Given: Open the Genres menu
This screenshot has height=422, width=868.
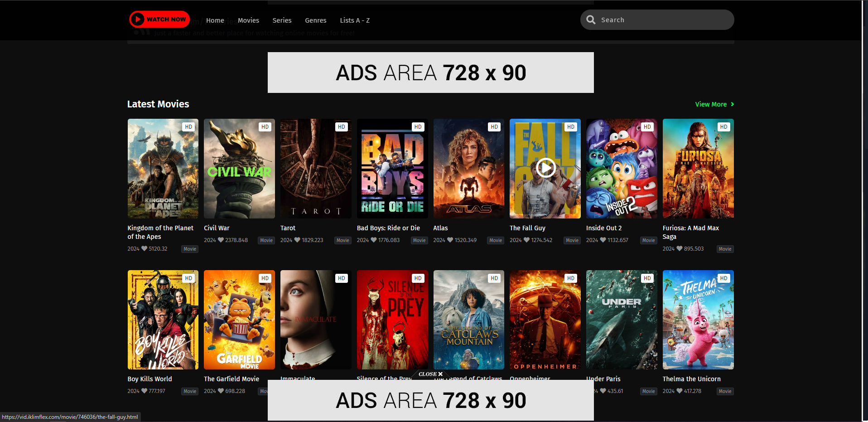Looking at the screenshot, I should (x=316, y=20).
